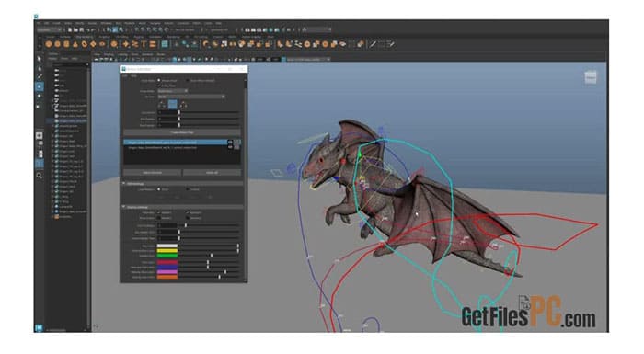Click slider track next to blue swatch
The image size is (644, 354).
pyautogui.click(x=209, y=267)
